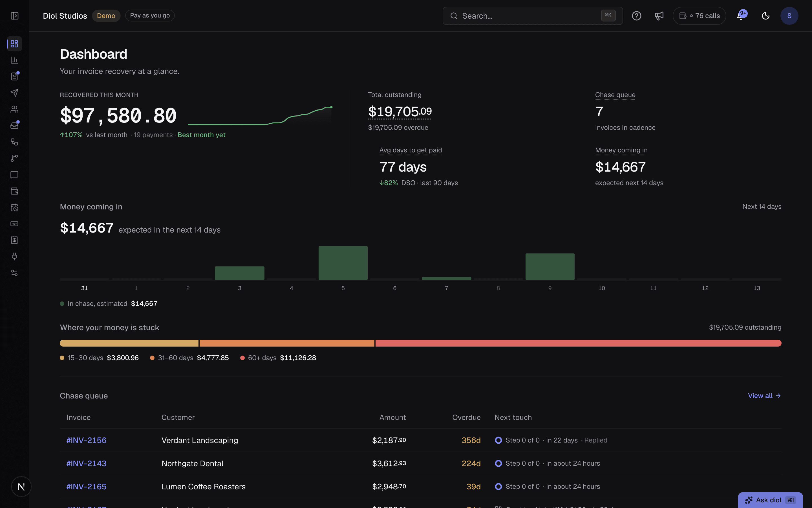812x508 pixels.
Task: Open the banknote payments icon
Action: (14, 224)
